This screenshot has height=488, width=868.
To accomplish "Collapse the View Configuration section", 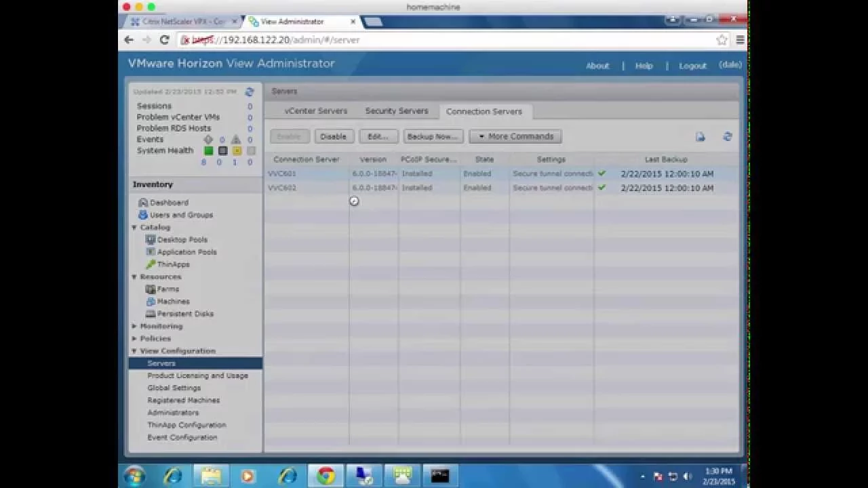I will pos(134,351).
